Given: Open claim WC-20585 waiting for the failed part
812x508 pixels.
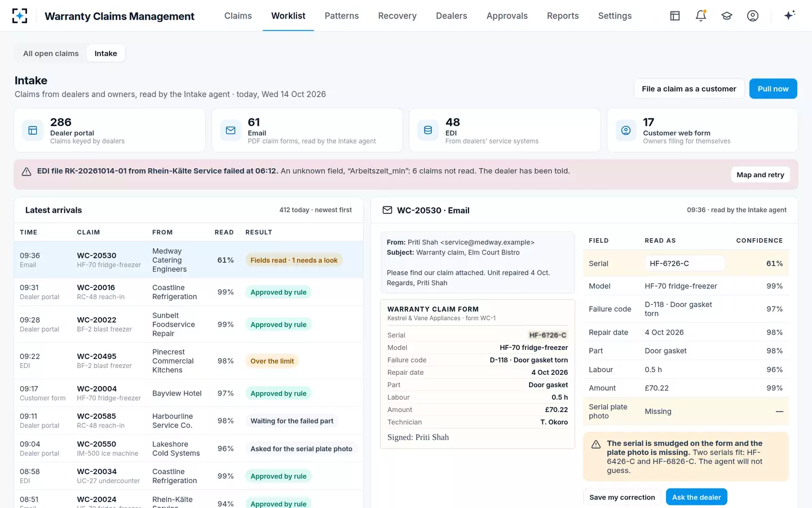Looking at the screenshot, I should pyautogui.click(x=188, y=421).
